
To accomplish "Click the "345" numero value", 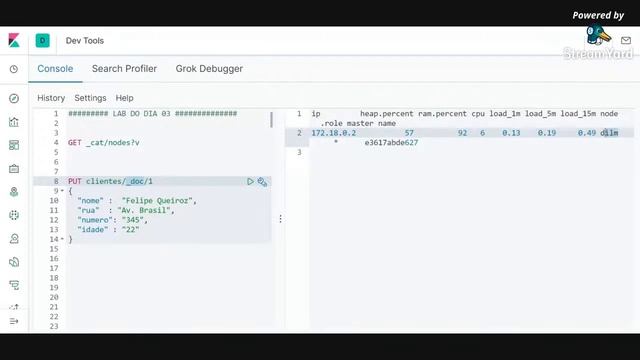I will (x=132, y=220).
